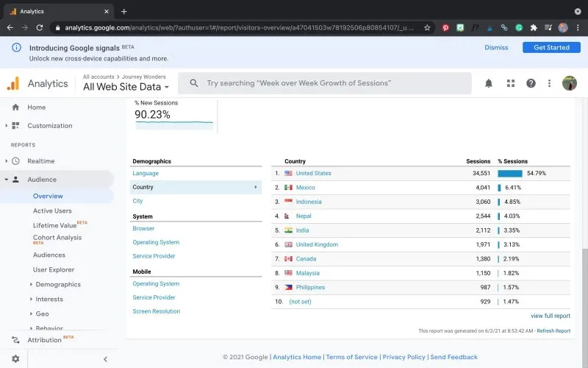588x368 pixels.
Task: Open the Mexico country link
Action: [x=305, y=188]
